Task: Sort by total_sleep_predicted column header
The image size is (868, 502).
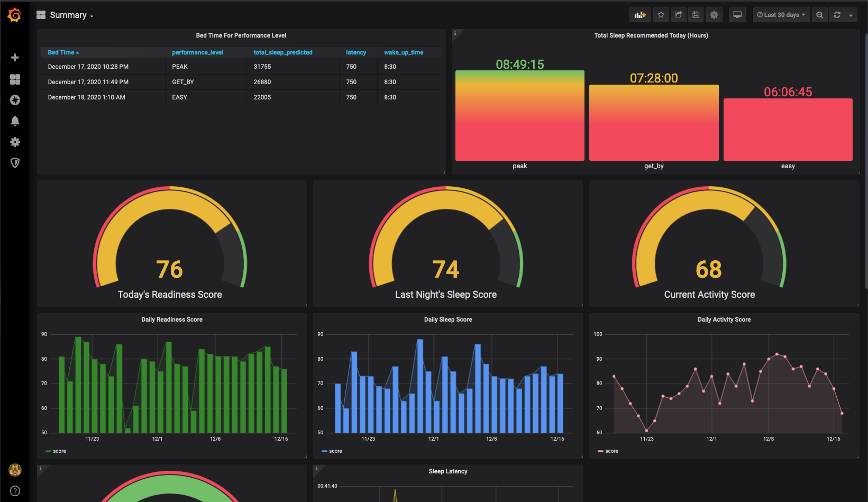Action: coord(282,52)
